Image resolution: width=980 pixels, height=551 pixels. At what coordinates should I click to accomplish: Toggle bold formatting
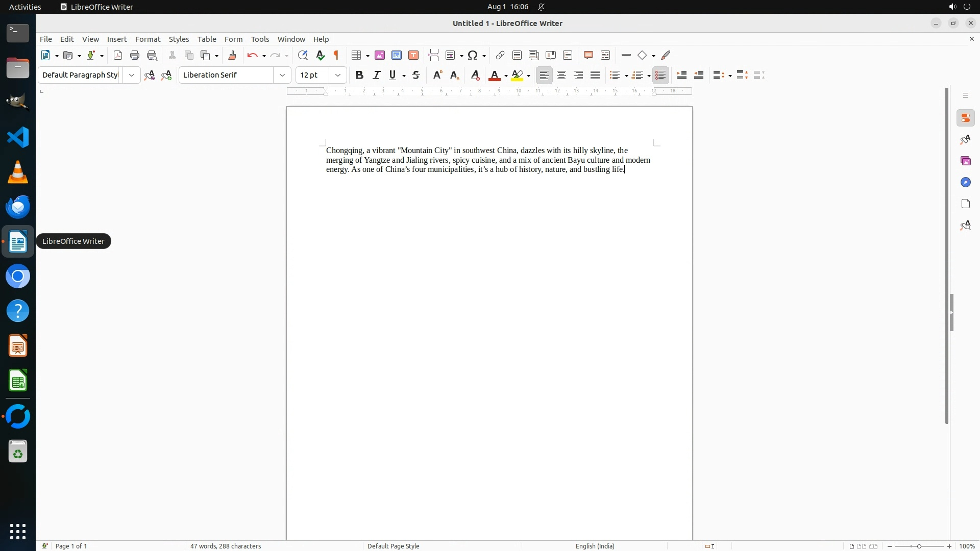click(x=359, y=76)
